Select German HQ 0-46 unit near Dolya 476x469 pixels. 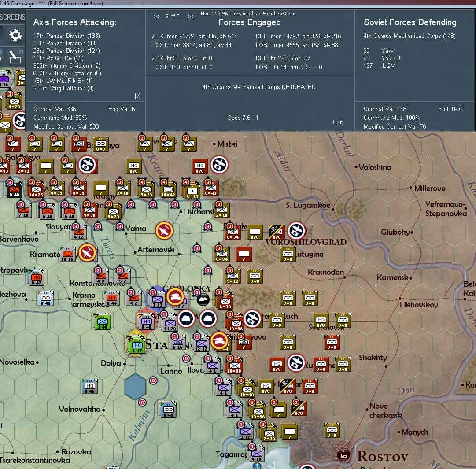[89, 387]
